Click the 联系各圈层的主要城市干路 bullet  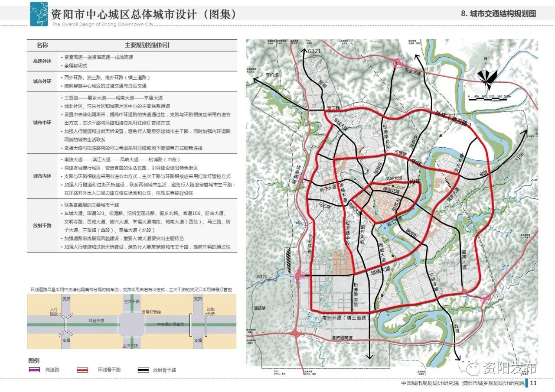91,205
